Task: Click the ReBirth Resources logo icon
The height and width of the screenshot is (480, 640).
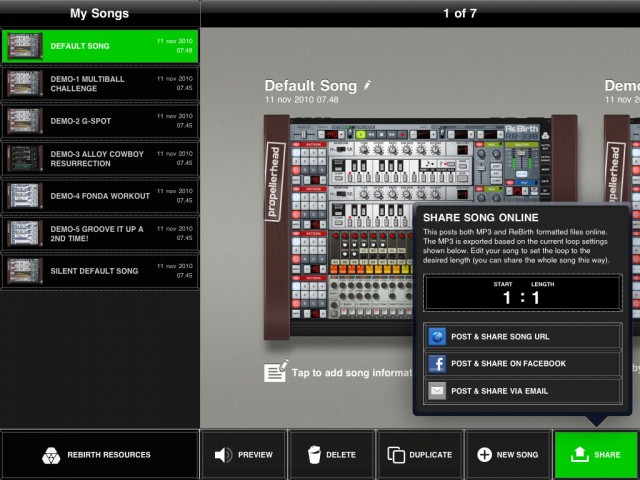Action: coord(51,455)
